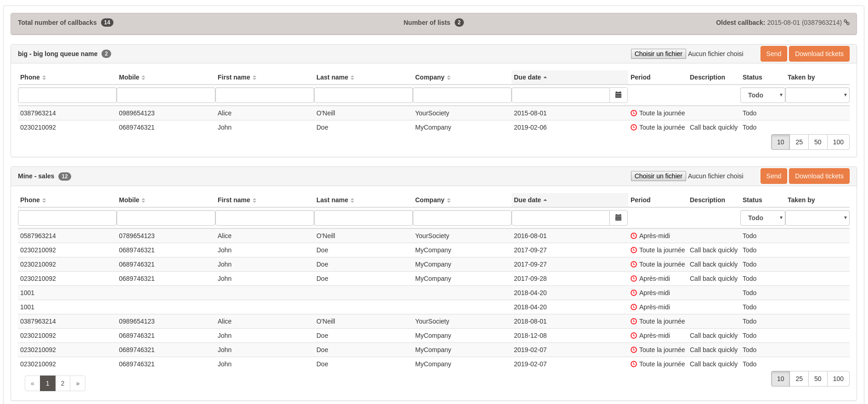
Task: Show 25 rows in Mine - sales table
Action: coord(799,379)
